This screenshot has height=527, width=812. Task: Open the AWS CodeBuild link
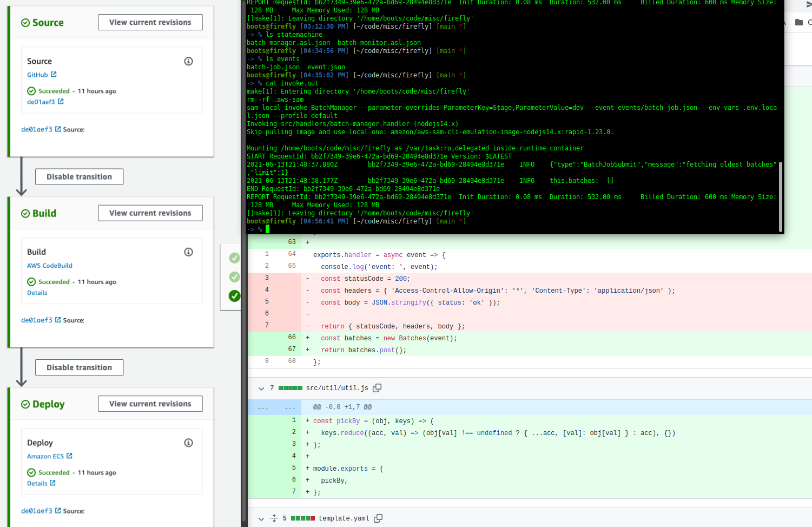(x=50, y=266)
